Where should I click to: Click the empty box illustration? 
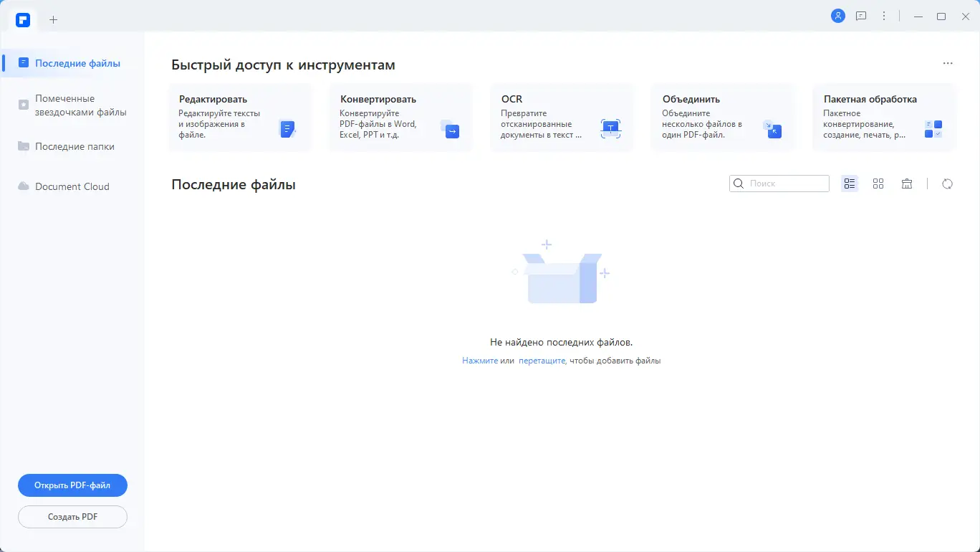561,273
